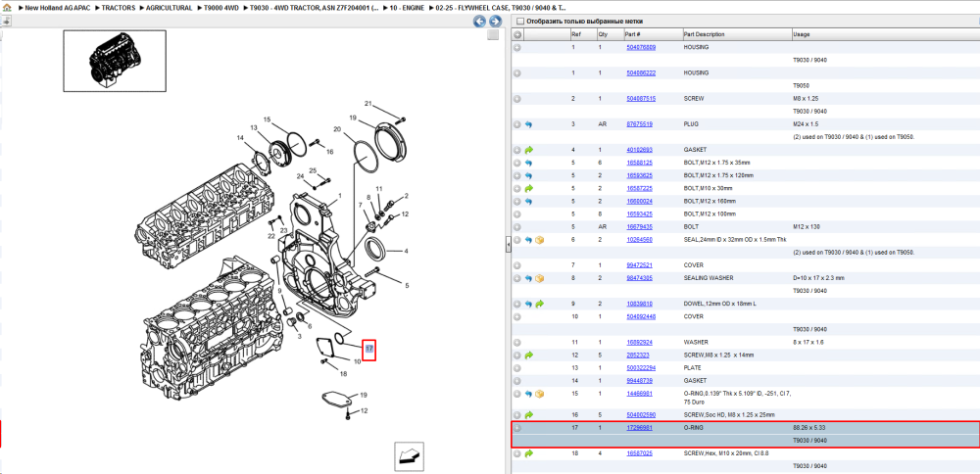Image resolution: width=980 pixels, height=474 pixels.
Task: Click blue arrow on bolt 16600024 row
Action: pos(529,201)
